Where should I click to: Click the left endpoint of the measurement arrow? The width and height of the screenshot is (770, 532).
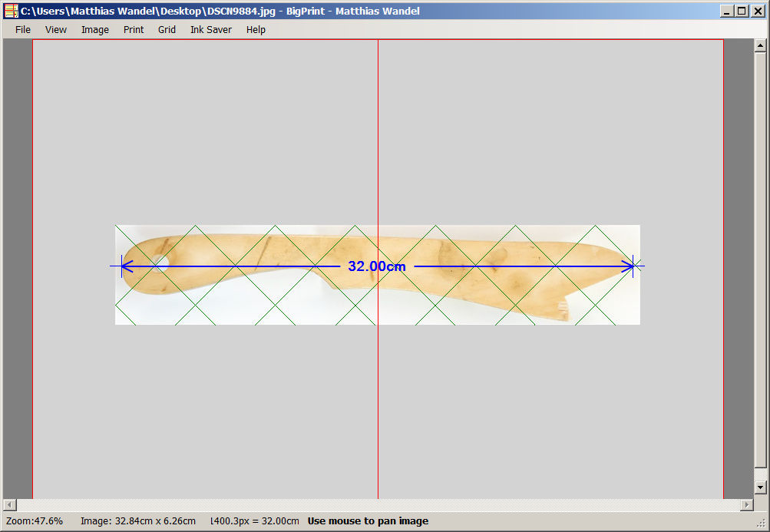(122, 266)
